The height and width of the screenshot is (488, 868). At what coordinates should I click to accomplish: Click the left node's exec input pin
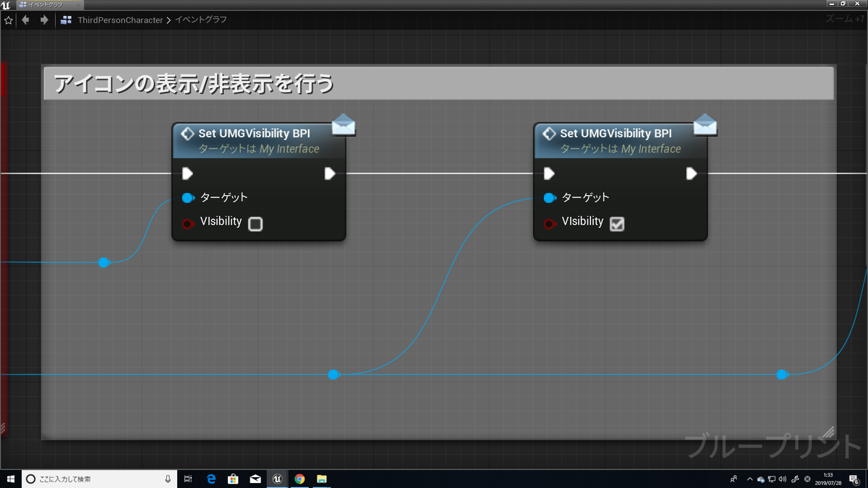coord(187,174)
